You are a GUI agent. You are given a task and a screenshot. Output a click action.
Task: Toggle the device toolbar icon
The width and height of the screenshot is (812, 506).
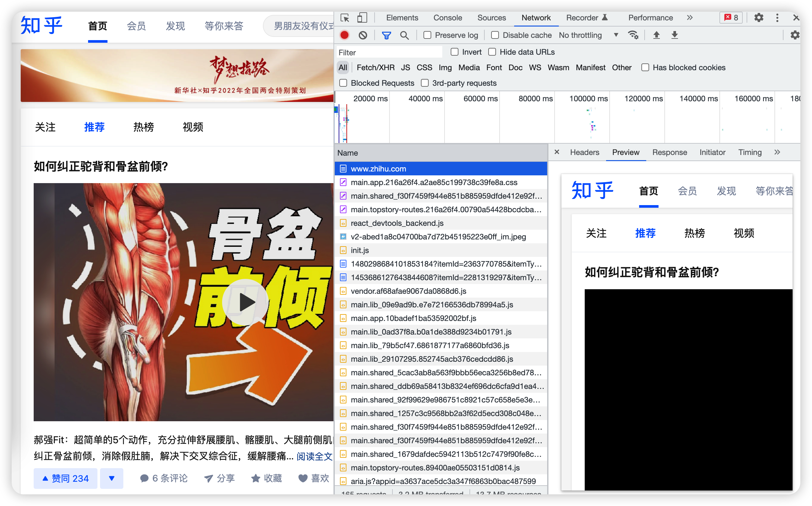pos(362,18)
